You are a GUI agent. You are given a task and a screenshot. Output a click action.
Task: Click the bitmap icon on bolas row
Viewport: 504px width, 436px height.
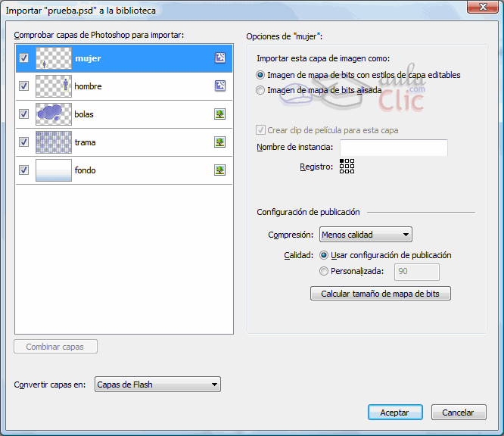click(220, 114)
